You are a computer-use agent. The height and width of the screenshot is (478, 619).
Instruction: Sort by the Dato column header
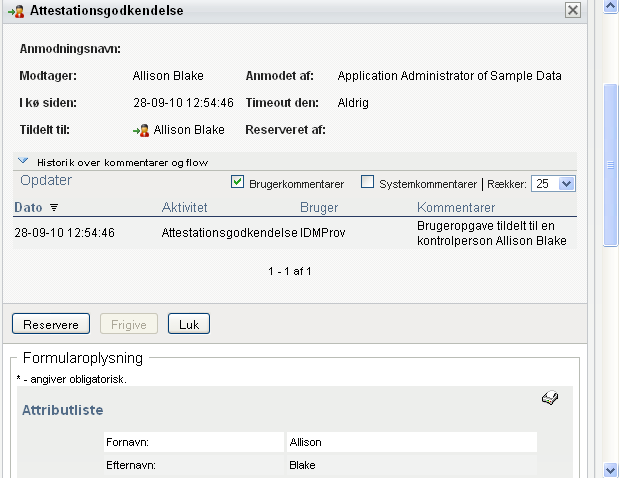click(x=28, y=208)
